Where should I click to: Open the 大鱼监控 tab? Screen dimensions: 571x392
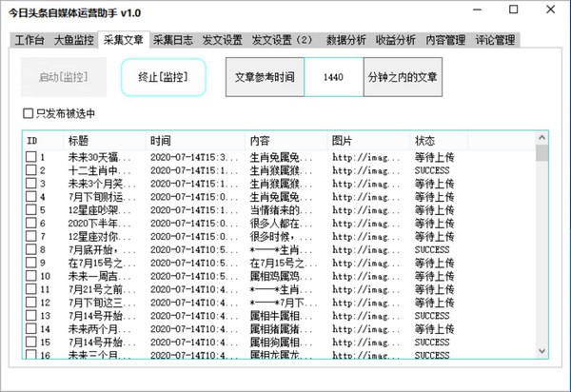[x=74, y=40]
